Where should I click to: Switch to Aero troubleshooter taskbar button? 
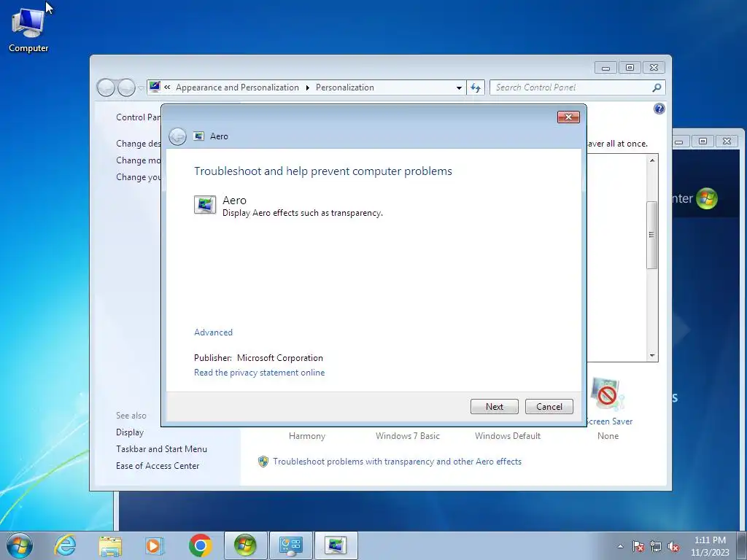[x=336, y=545]
